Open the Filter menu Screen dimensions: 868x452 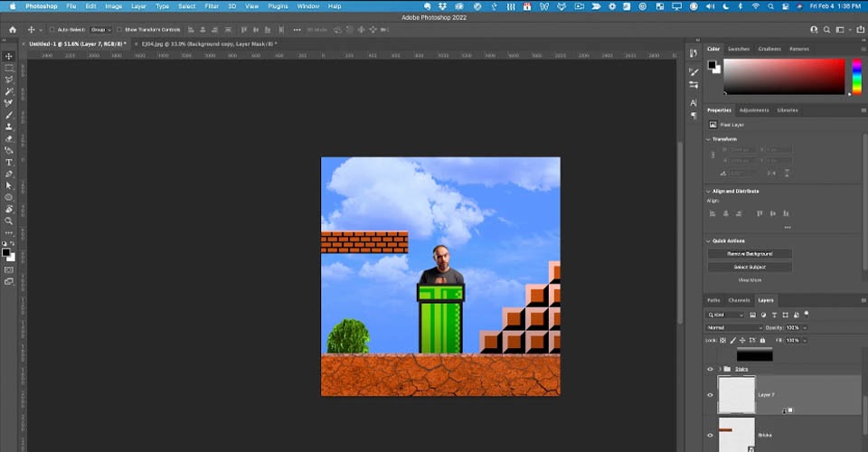pos(212,6)
